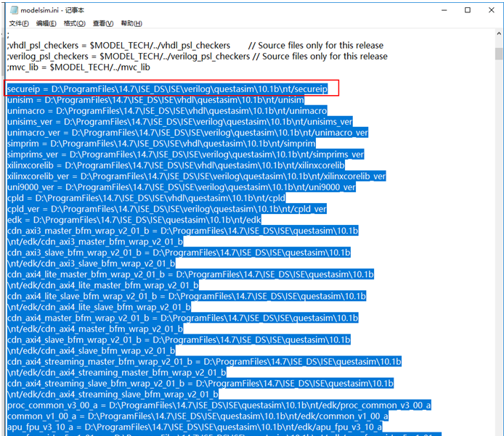504x436 pixels.
Task: Click the 'cdn_axi3_master_bfm_wrap_v2_01_b =' line
Action: tap(182, 231)
